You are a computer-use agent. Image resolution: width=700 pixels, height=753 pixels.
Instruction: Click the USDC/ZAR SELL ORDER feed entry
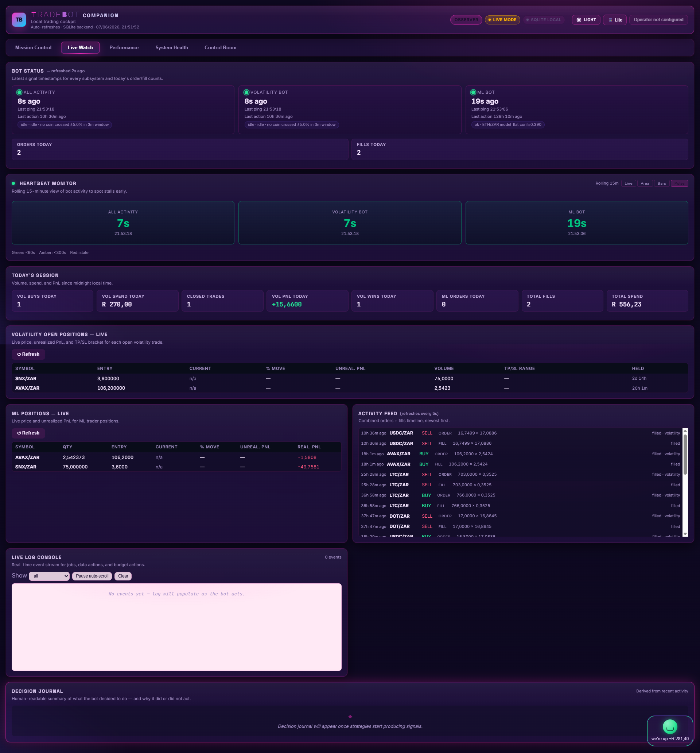[520, 433]
